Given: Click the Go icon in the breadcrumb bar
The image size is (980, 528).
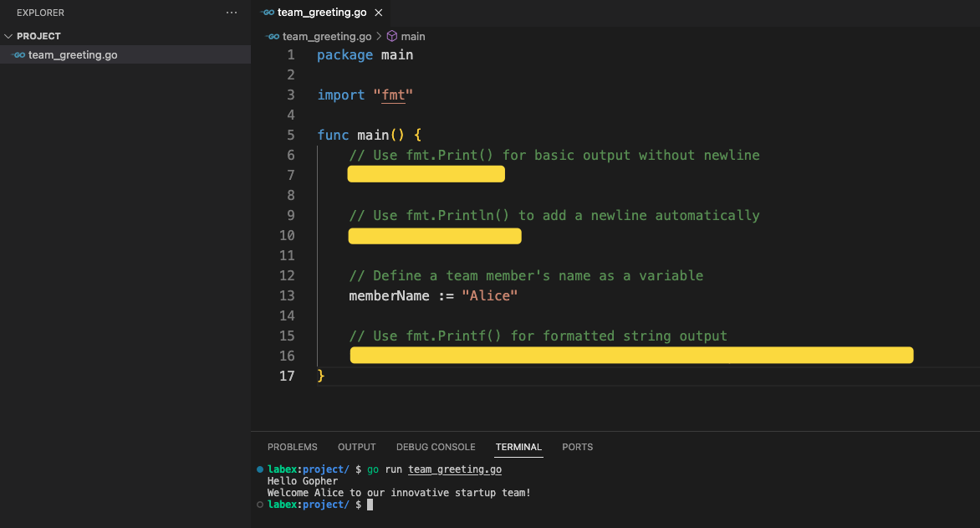Looking at the screenshot, I should click(273, 37).
